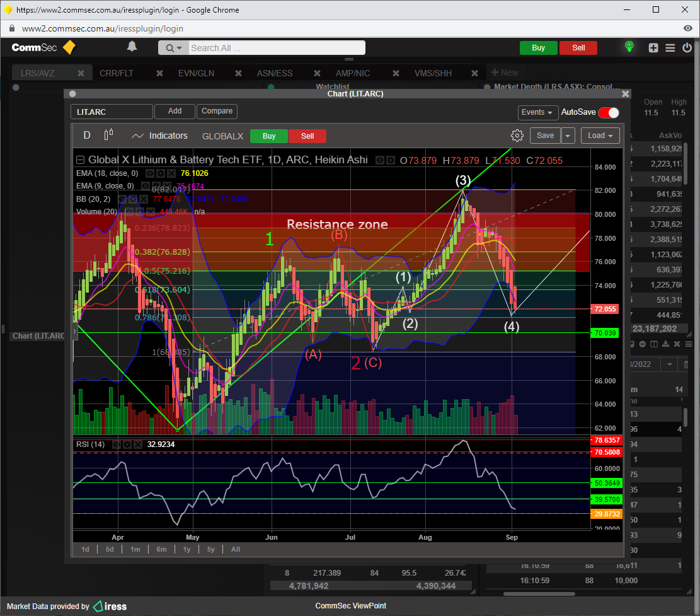Remove the Volume (20) indicator
Image resolution: width=700 pixels, height=616 pixels.
click(151, 212)
